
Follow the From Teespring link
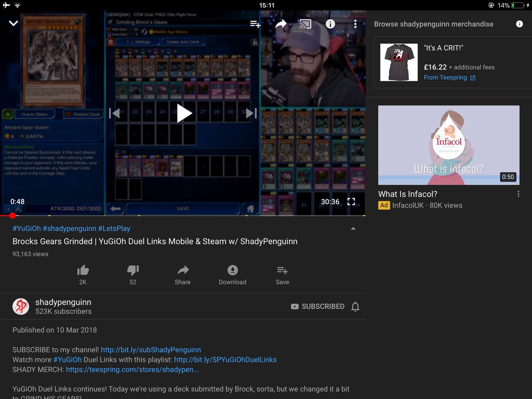pos(450,78)
